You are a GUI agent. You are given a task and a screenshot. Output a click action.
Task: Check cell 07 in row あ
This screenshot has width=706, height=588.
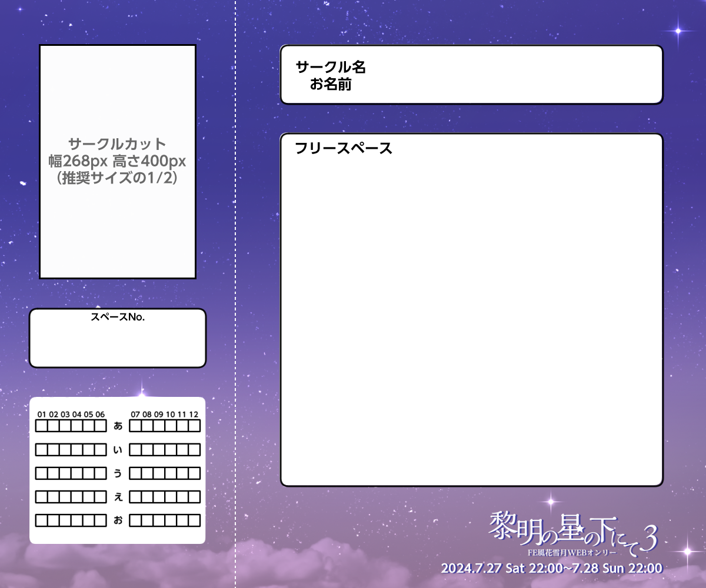pyautogui.click(x=135, y=426)
